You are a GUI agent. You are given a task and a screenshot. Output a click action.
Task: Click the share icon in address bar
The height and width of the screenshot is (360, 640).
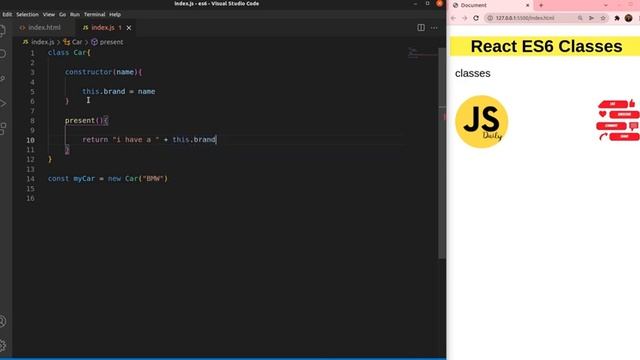591,18
